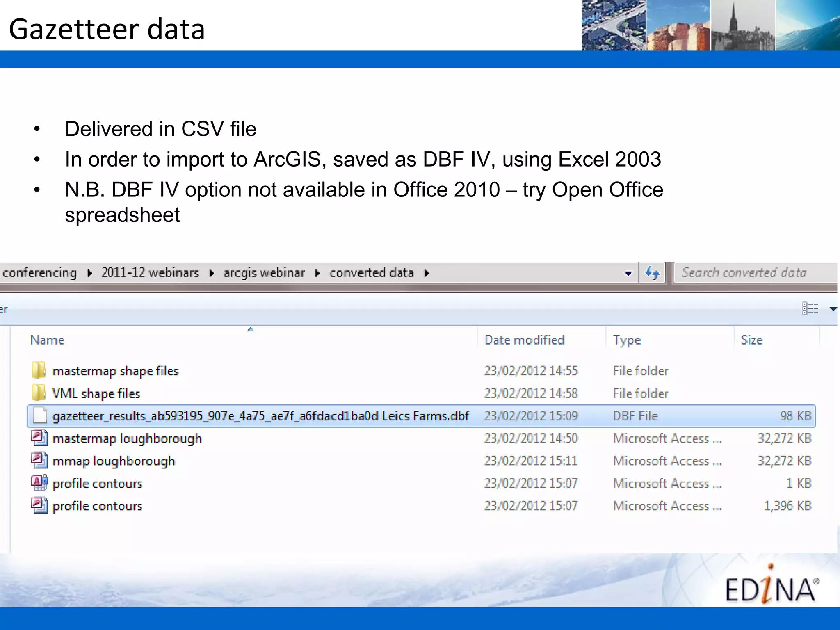Click the Search converted data field
The height and width of the screenshot is (630, 840).
756,273
